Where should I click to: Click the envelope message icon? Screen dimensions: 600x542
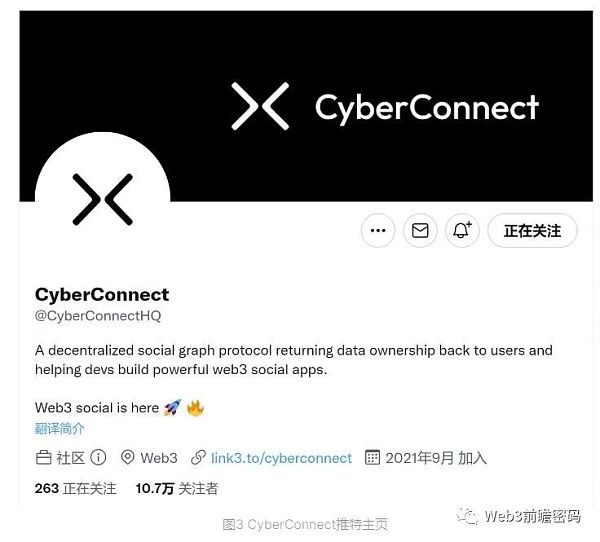[420, 230]
